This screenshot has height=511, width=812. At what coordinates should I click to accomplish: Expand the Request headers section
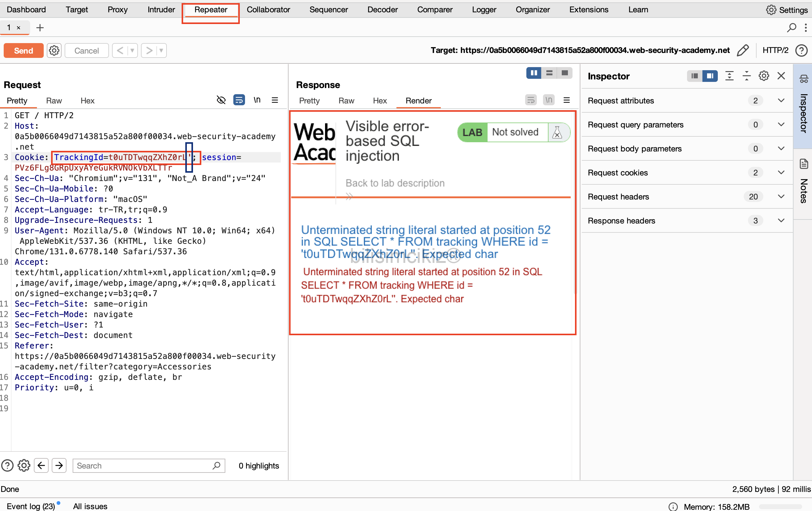point(781,197)
